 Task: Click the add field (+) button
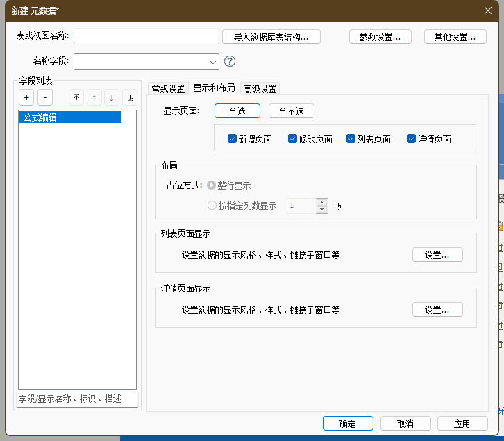[x=26, y=98]
